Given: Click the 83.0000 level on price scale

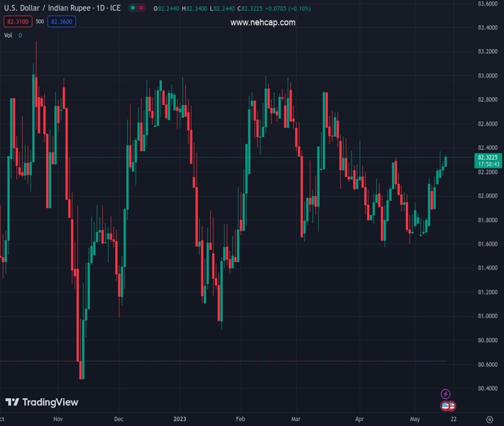Looking at the screenshot, I should pos(487,75).
